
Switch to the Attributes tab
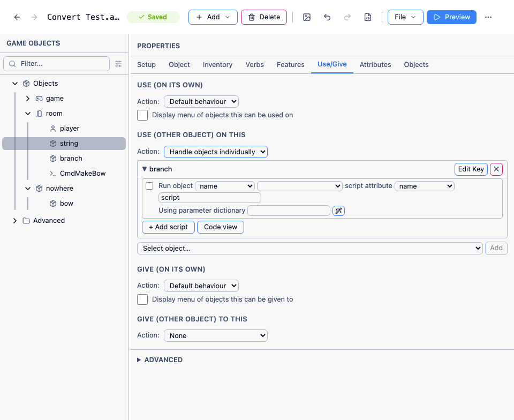point(375,65)
